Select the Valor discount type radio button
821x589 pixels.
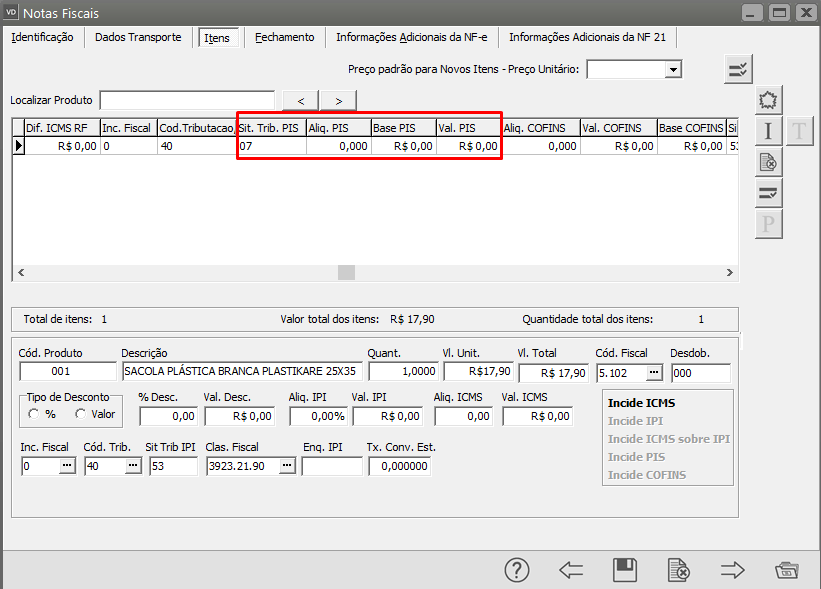[x=80, y=414]
